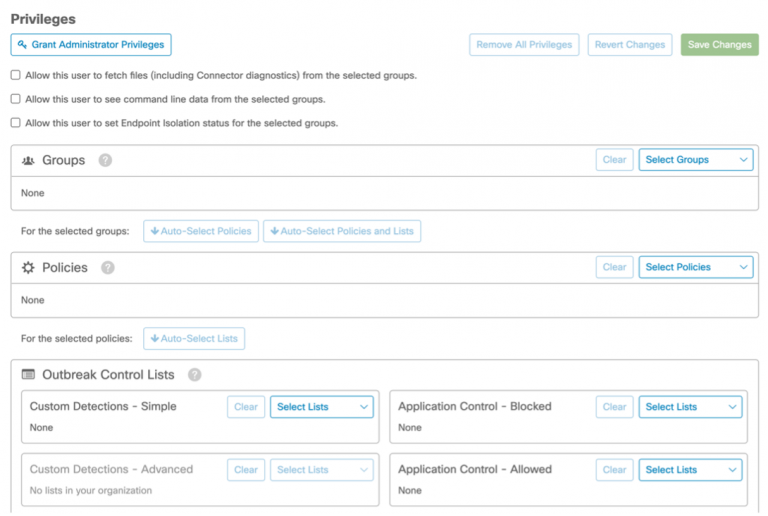Screen dimensions: 768x516
Task: Click the Outbreak Control Lists list icon
Action: click(x=28, y=375)
